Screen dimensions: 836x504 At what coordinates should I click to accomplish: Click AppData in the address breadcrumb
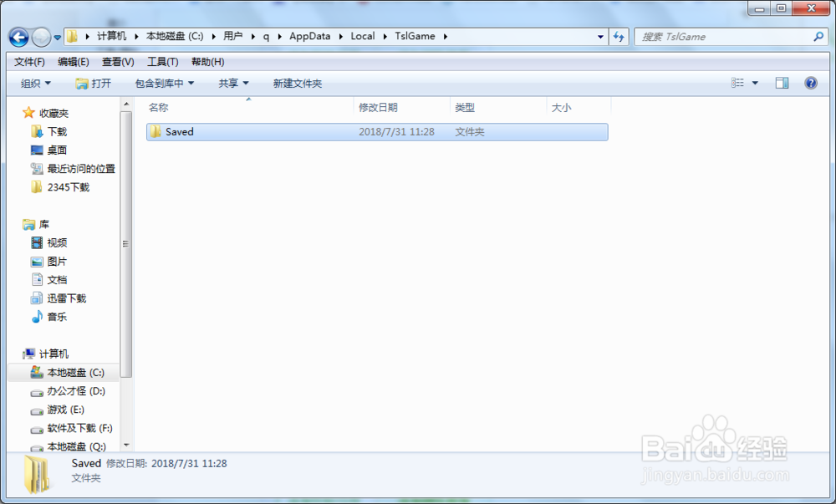pos(310,36)
